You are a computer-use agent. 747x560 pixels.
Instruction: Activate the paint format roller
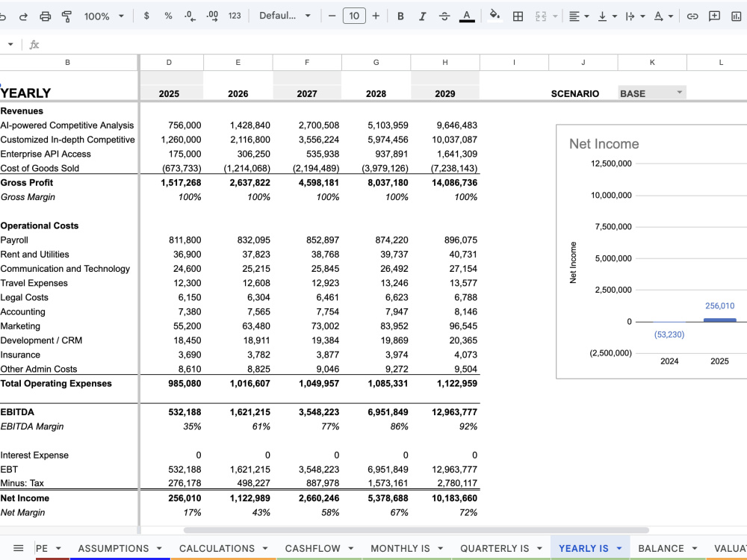[x=66, y=16]
